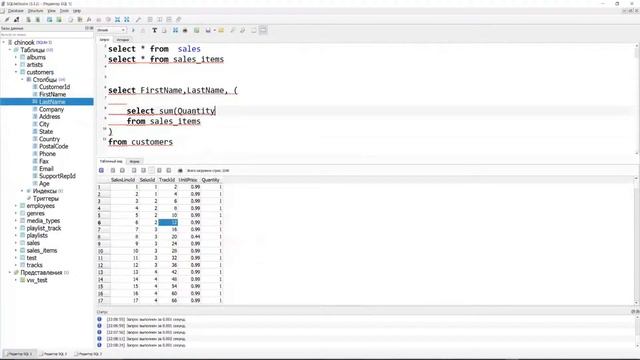Open the save icon's dropdown arrow

214,30
